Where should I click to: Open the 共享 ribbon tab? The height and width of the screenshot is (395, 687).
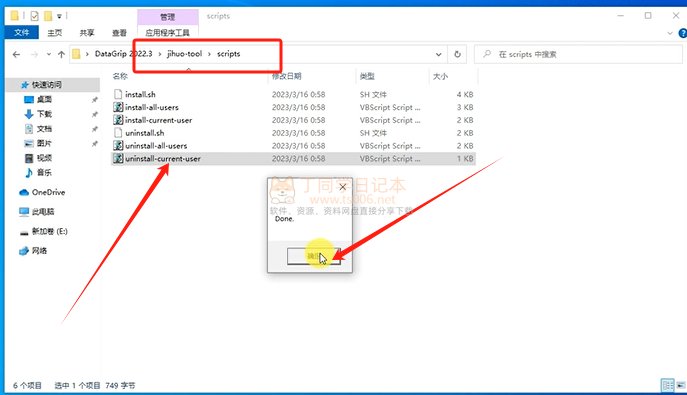(x=87, y=33)
